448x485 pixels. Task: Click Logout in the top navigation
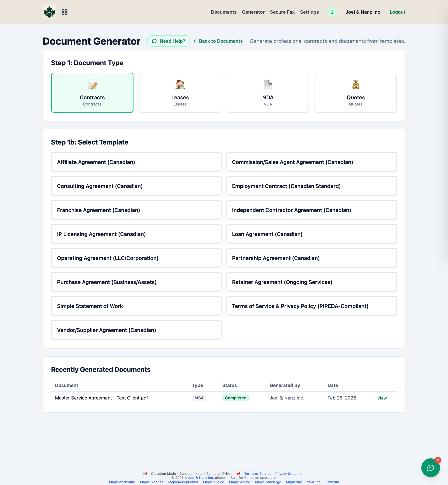[397, 12]
